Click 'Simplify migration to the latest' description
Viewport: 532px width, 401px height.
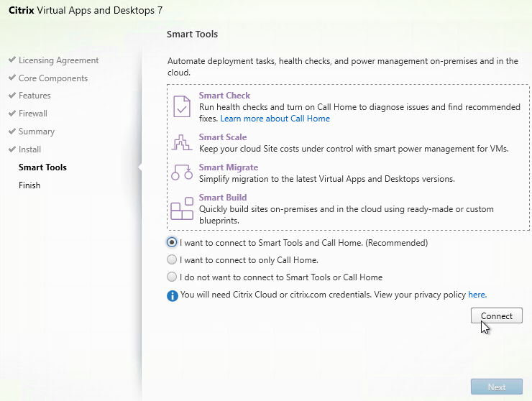[327, 179]
